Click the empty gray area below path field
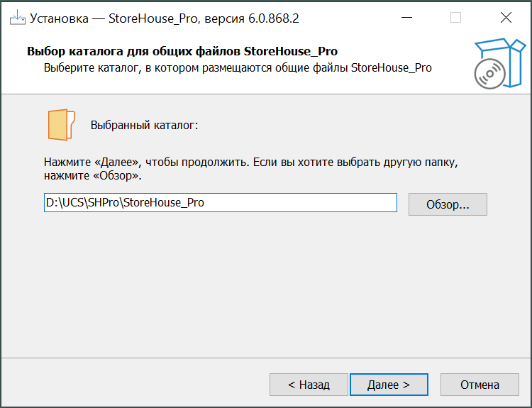The image size is (532, 408). [266, 284]
